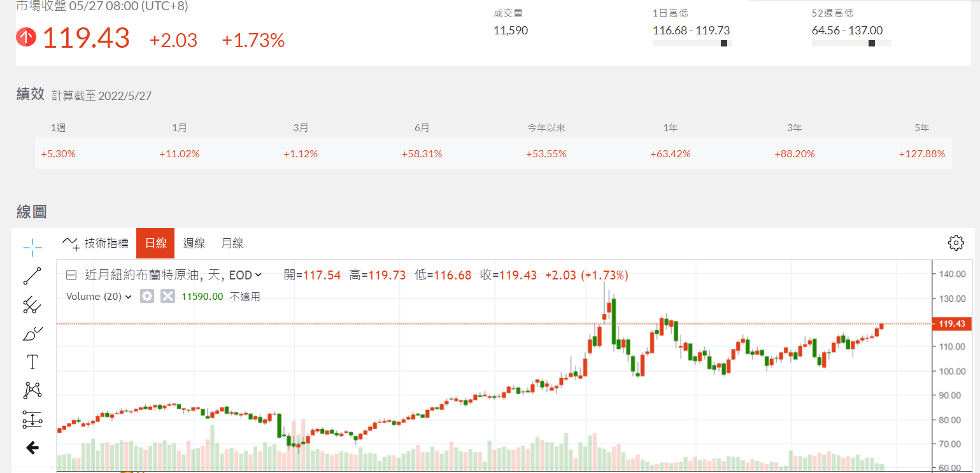Screen dimensions: 980x473
Task: Choose the pitchfork drawing tool
Action: point(32,306)
